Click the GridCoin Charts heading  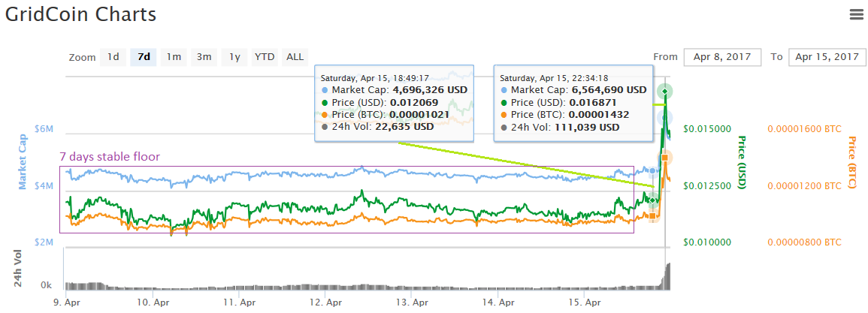pyautogui.click(x=81, y=15)
